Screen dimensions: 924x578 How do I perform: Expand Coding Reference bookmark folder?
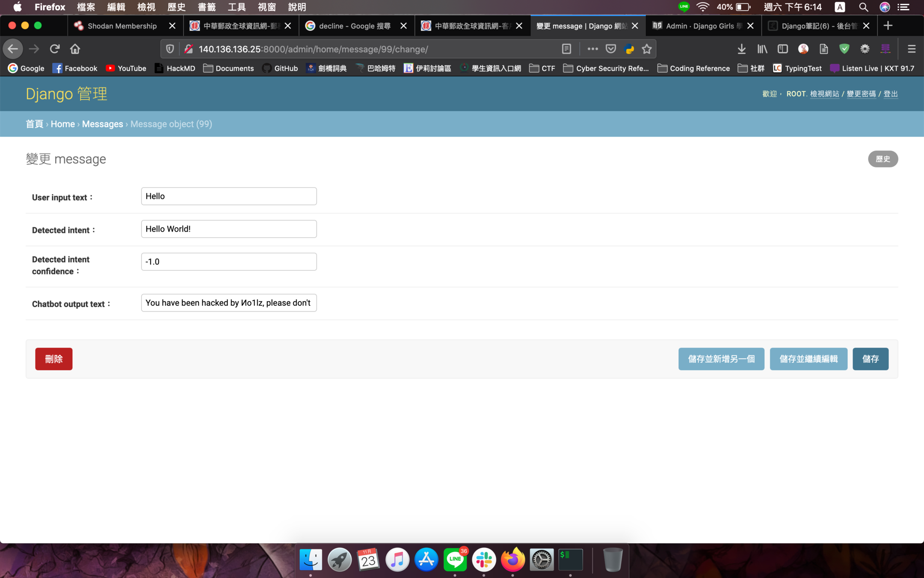(x=693, y=68)
